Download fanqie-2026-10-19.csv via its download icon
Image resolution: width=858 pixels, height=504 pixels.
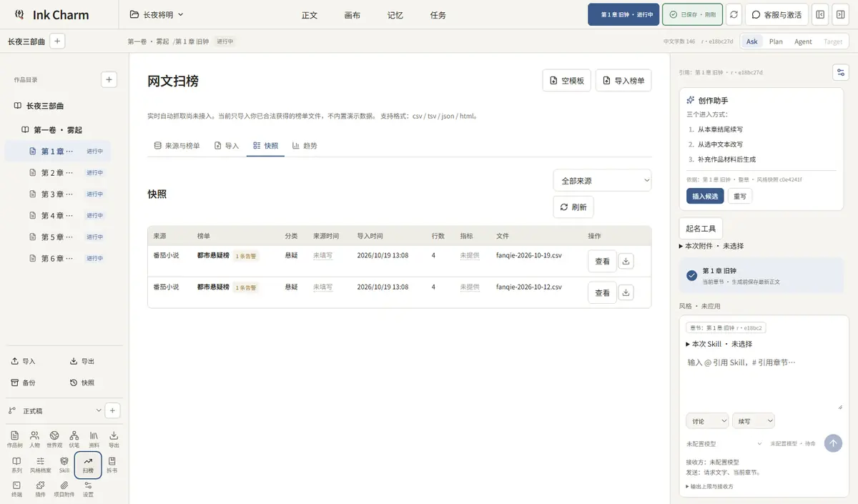tap(626, 262)
